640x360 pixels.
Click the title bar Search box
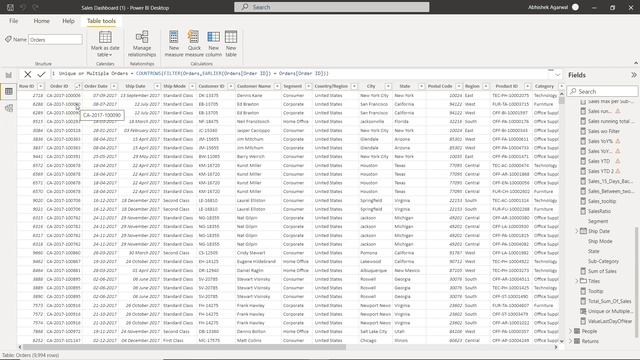(x=332, y=7)
